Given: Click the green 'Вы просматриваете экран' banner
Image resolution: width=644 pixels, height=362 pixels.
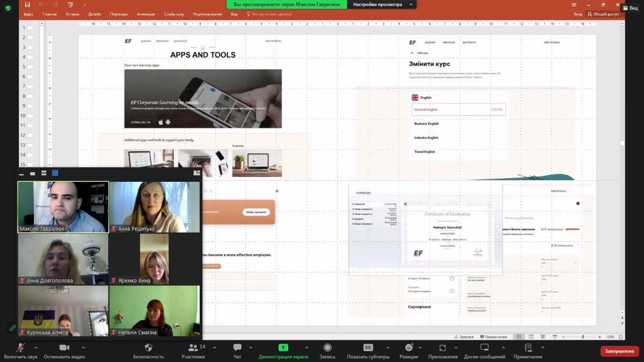Looking at the screenshot, I should pos(287,4).
